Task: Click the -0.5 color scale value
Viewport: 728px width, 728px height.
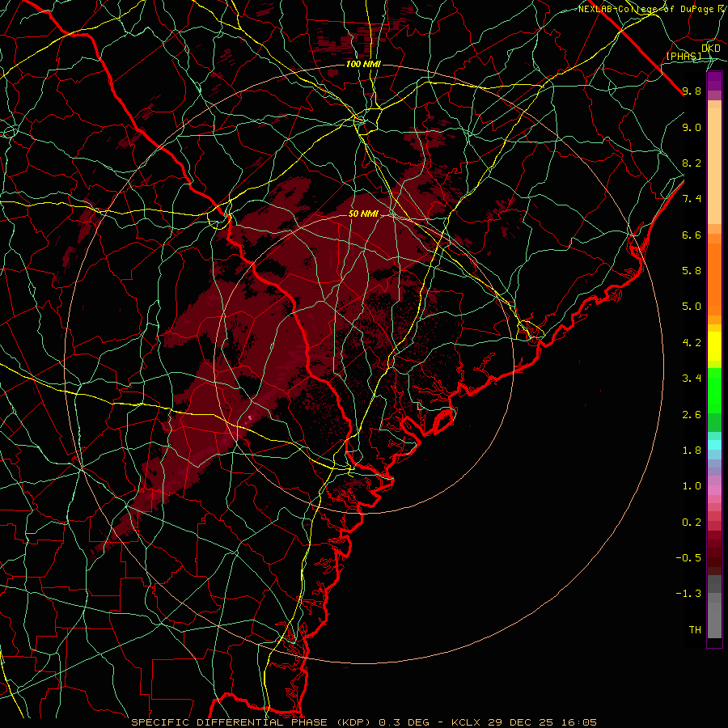Action: point(688,558)
